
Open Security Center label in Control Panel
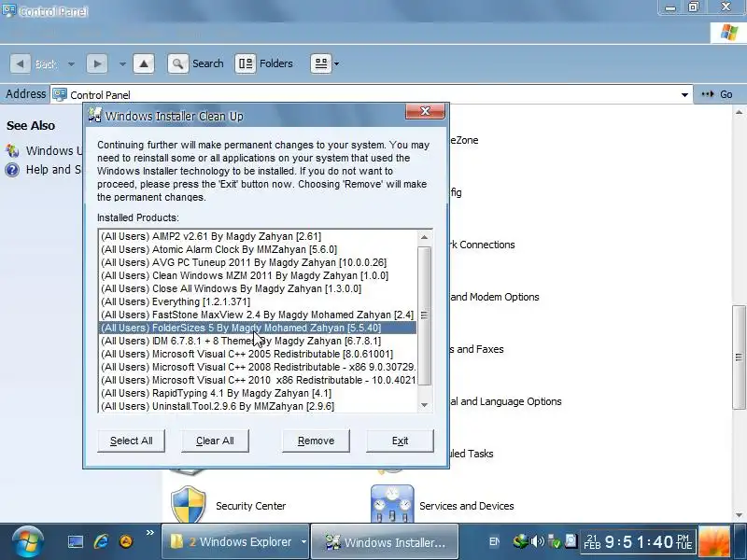point(250,506)
